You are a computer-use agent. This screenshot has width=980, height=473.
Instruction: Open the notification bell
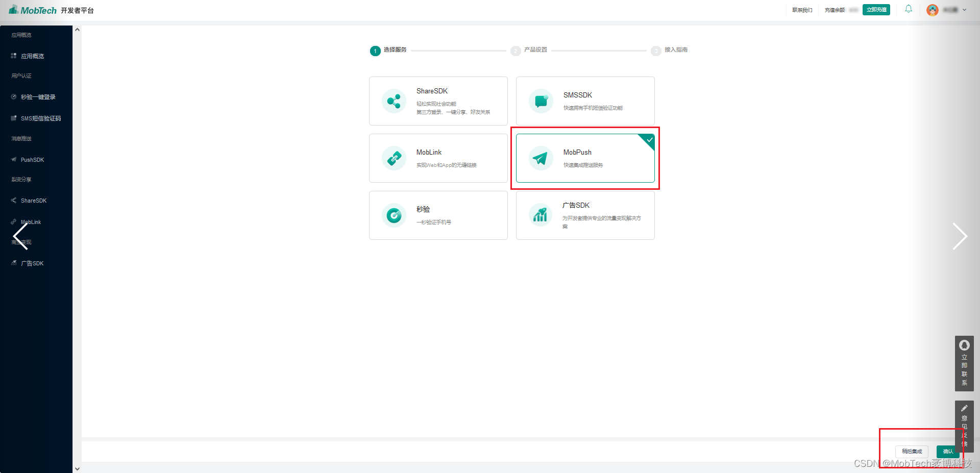pos(909,9)
